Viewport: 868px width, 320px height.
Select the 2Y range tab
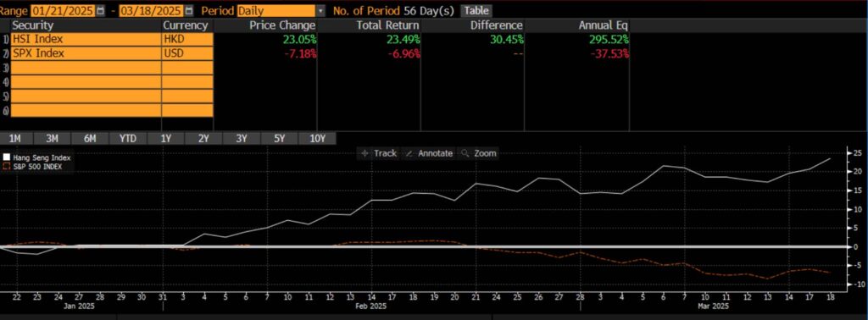(203, 139)
